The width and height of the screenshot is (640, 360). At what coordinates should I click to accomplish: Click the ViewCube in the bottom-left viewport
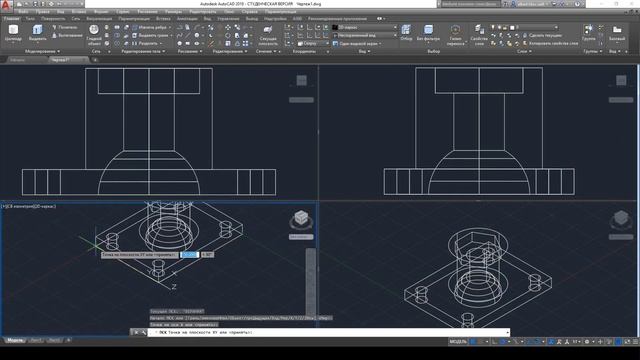tap(301, 218)
